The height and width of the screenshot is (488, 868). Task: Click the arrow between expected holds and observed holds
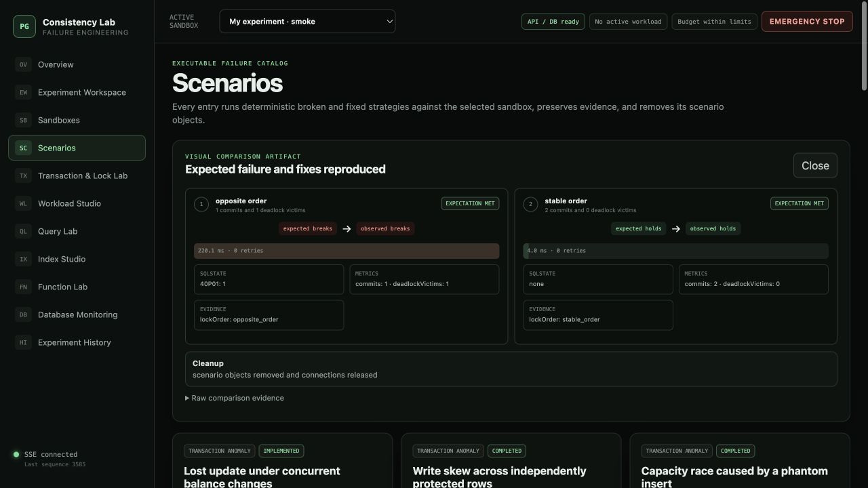click(675, 228)
